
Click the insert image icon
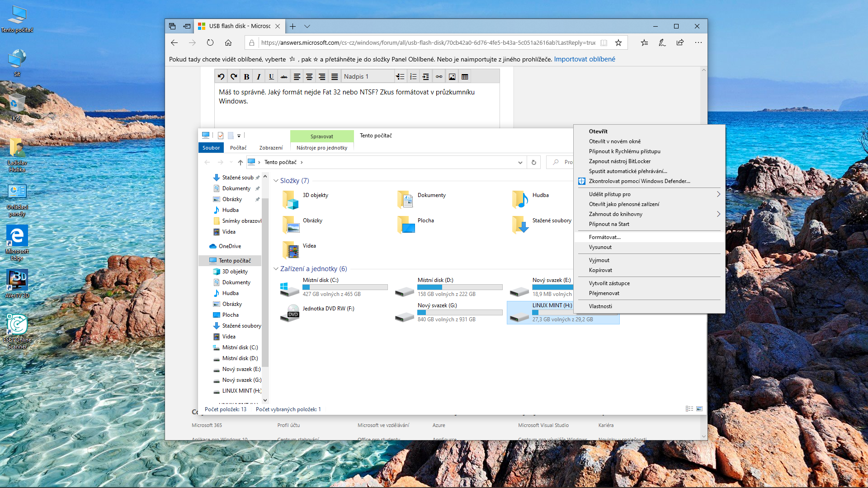pyautogui.click(x=452, y=77)
